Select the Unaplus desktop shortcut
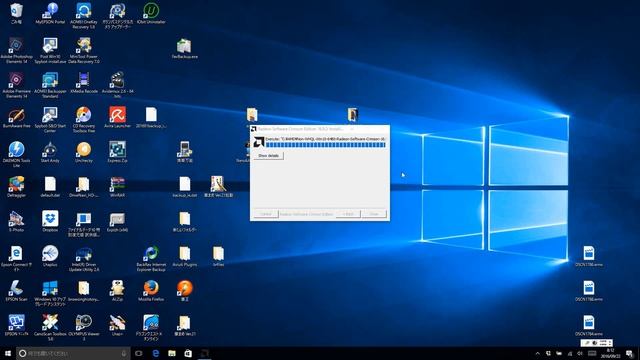Screen dimensions: 640x360 click(50, 256)
